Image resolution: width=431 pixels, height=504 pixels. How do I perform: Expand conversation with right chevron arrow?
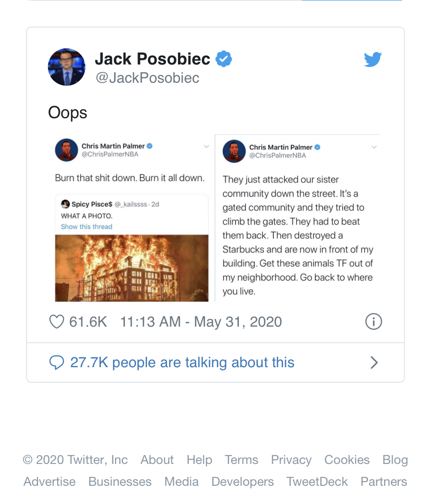pos(374,363)
